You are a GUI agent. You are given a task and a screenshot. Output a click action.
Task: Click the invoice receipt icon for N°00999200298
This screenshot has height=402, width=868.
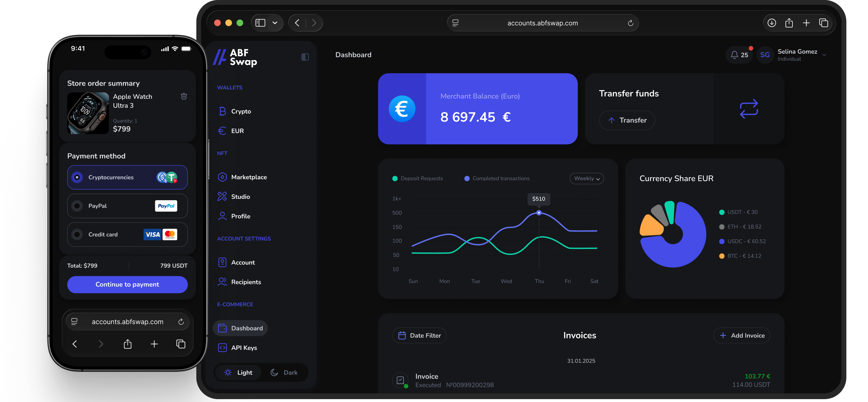point(400,380)
